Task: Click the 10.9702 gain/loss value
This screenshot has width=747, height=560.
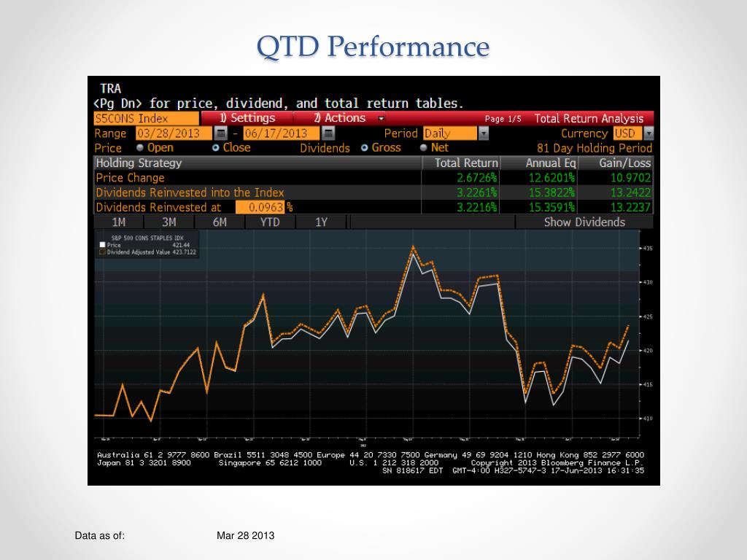Action: [x=630, y=178]
